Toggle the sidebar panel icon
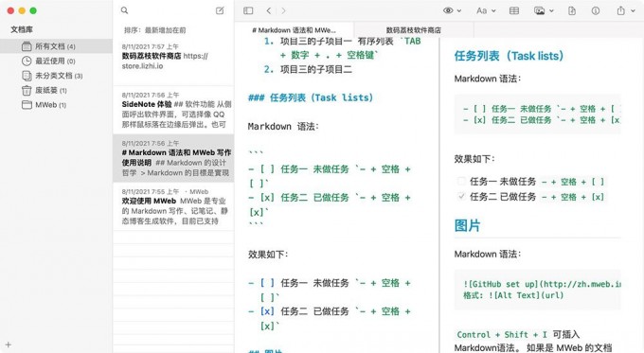Image resolution: width=644 pixels, height=353 pixels. click(x=248, y=10)
